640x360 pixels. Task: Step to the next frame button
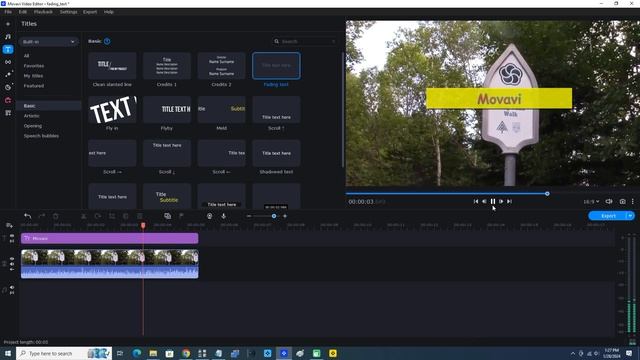click(501, 201)
